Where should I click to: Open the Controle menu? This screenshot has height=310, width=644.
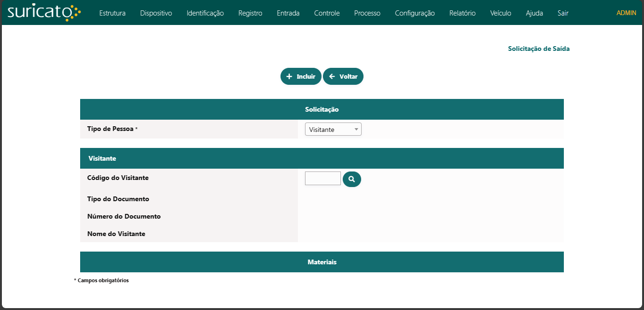click(x=327, y=13)
